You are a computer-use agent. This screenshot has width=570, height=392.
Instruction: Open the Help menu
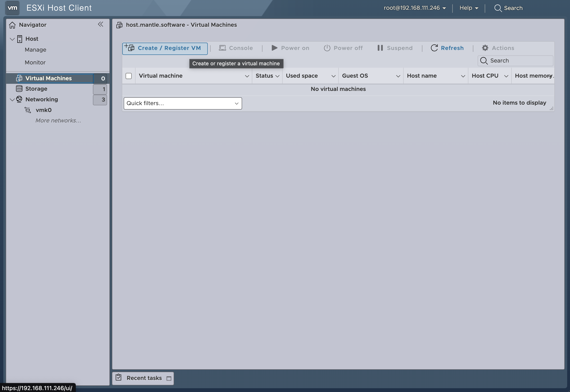(x=469, y=8)
